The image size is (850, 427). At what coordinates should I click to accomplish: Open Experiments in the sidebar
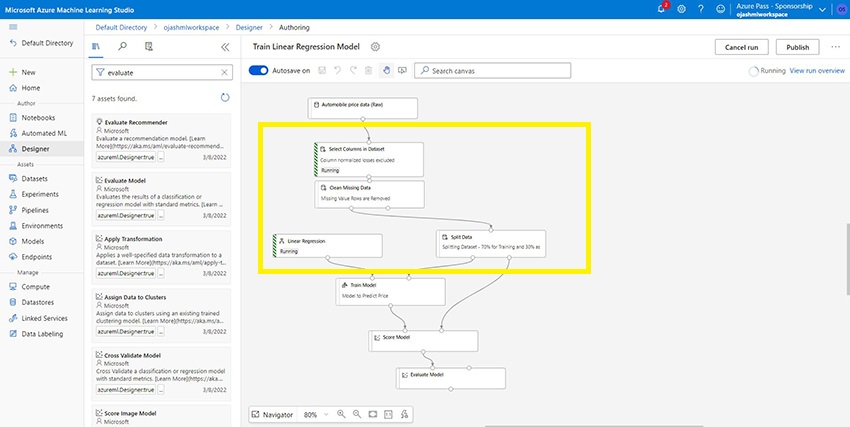pyautogui.click(x=34, y=194)
